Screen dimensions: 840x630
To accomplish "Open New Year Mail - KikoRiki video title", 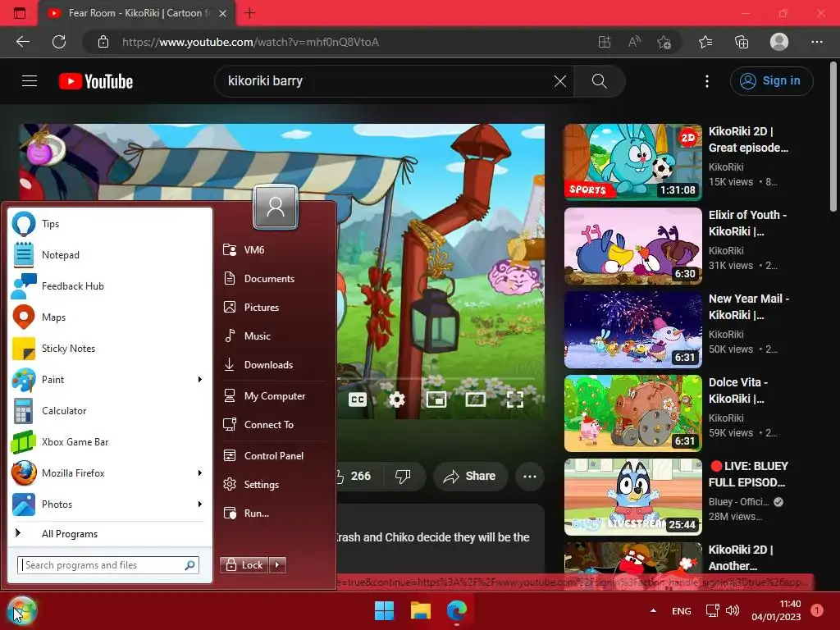I will point(748,307).
